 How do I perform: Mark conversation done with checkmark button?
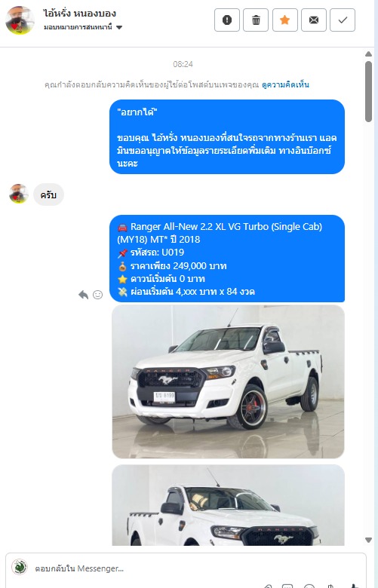343,20
